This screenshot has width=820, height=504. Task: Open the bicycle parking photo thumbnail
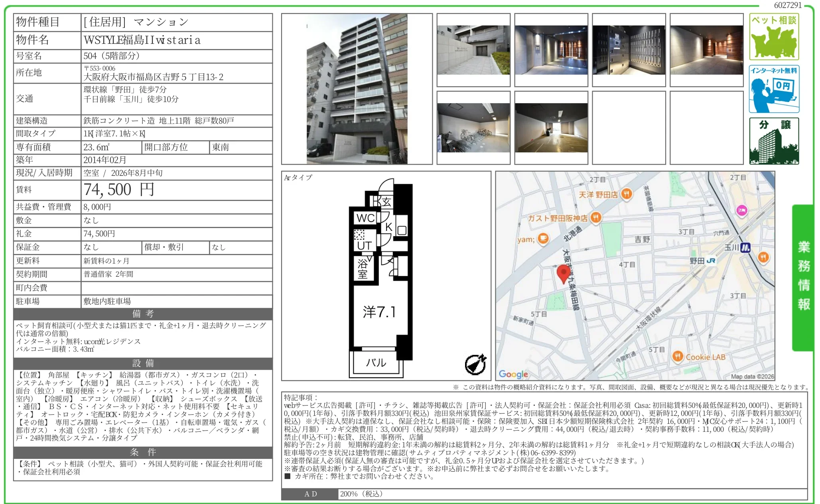(x=473, y=128)
